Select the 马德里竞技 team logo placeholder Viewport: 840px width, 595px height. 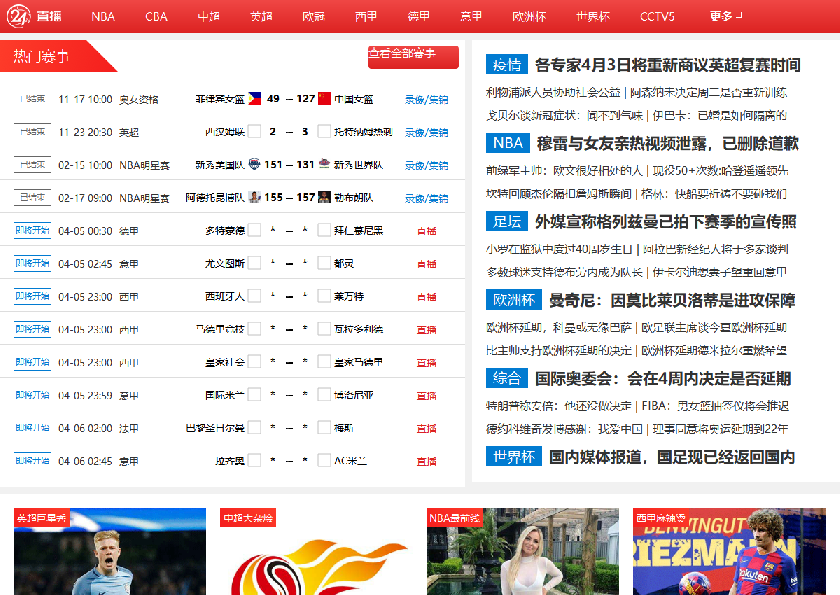254,329
